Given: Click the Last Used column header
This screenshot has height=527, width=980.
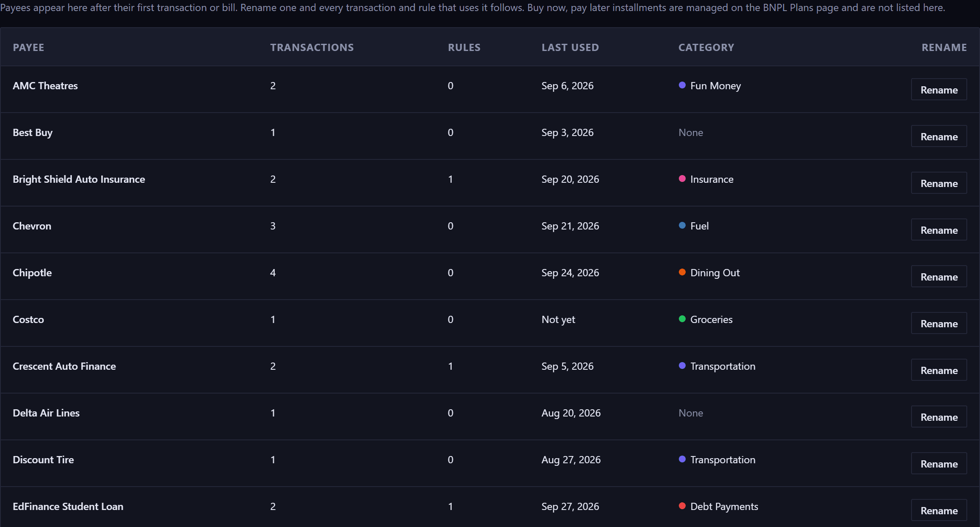Looking at the screenshot, I should [x=570, y=48].
